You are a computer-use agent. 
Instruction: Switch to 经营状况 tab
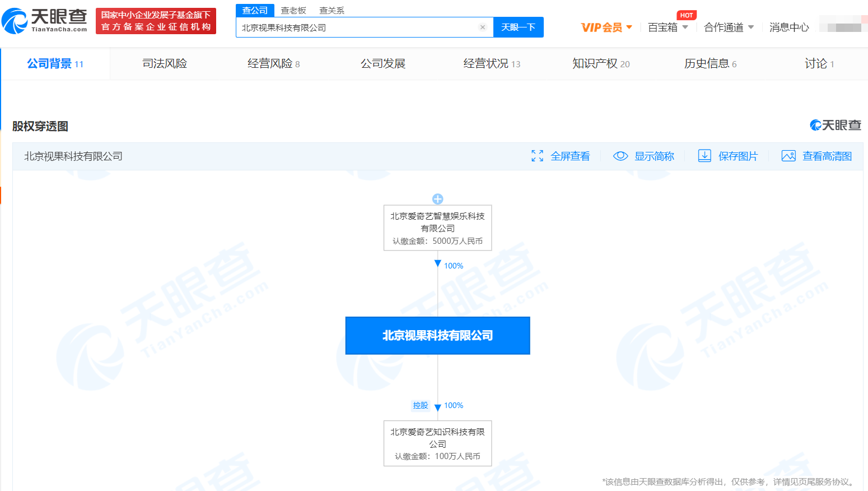tap(492, 64)
